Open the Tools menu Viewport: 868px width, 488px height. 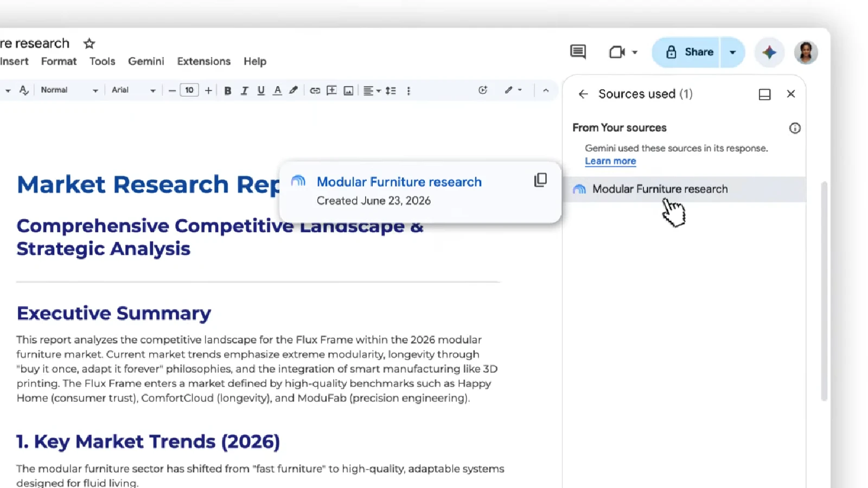(102, 61)
